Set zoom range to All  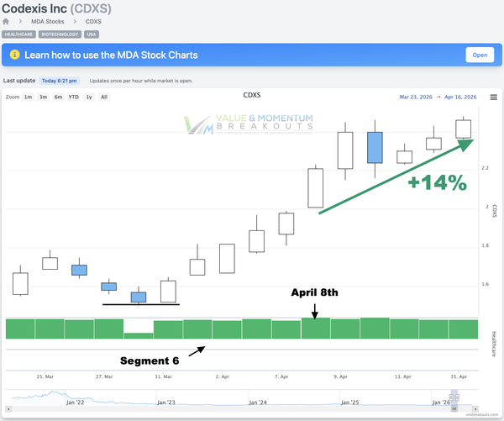(104, 97)
